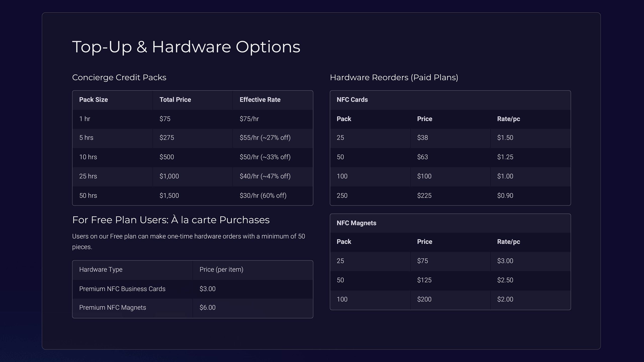644x362 pixels.
Task: Select the Premium NFC Business Cards row
Action: tap(193, 289)
